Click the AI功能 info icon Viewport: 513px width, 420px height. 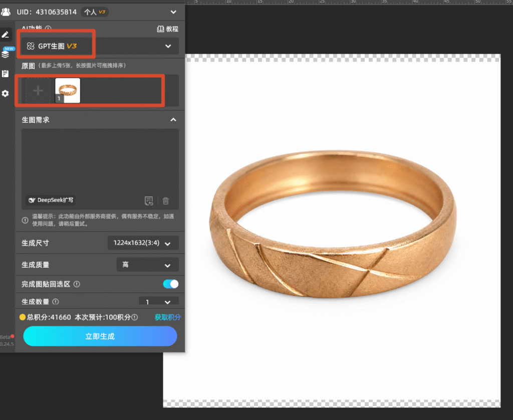tap(48, 29)
